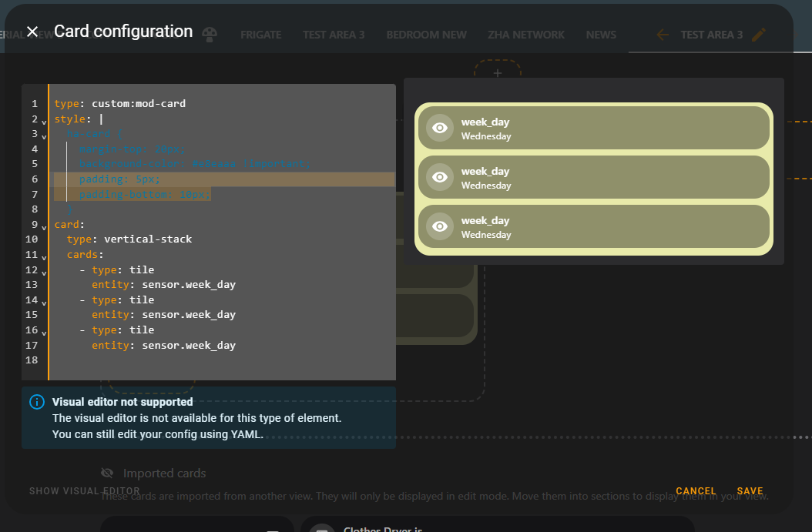Click the back arrow beside TEST AREA 3

[663, 34]
